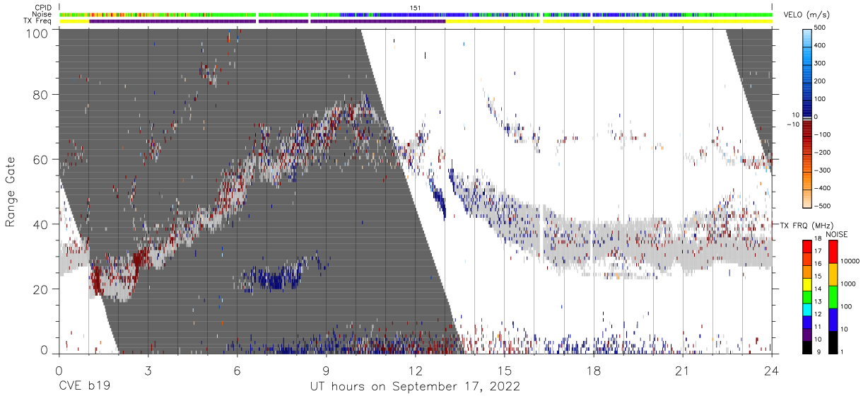Click the Range Gate tick label "80"
The image size is (868, 401).
(41, 94)
